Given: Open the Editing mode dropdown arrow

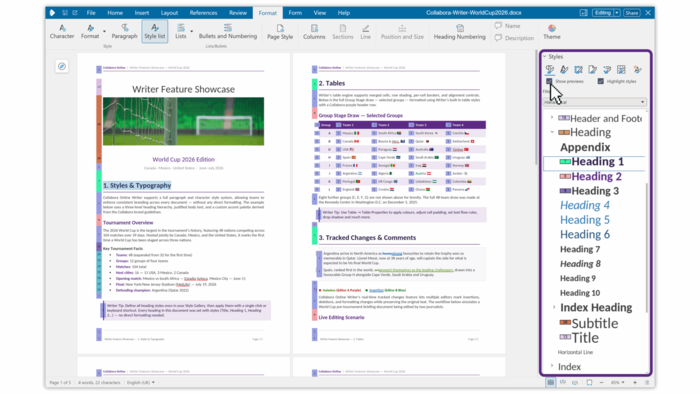Looking at the screenshot, I should pos(617,13).
